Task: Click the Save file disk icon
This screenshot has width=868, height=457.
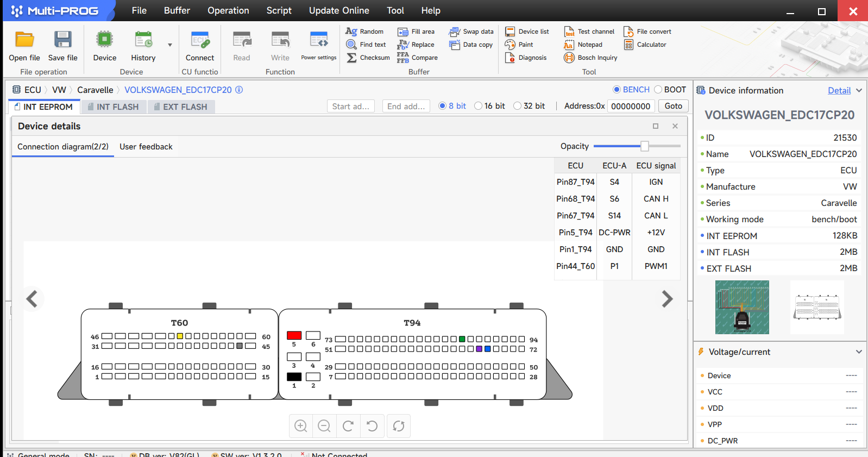Action: pyautogui.click(x=63, y=40)
